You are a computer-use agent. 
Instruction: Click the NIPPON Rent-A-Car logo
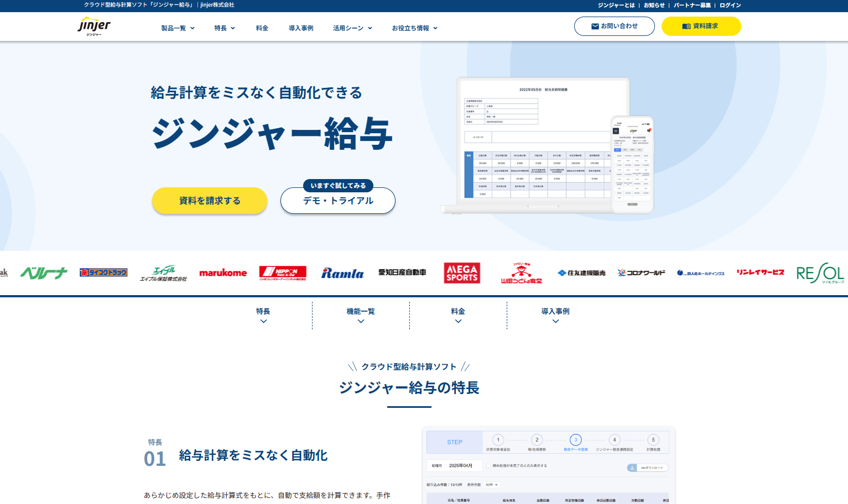click(283, 273)
